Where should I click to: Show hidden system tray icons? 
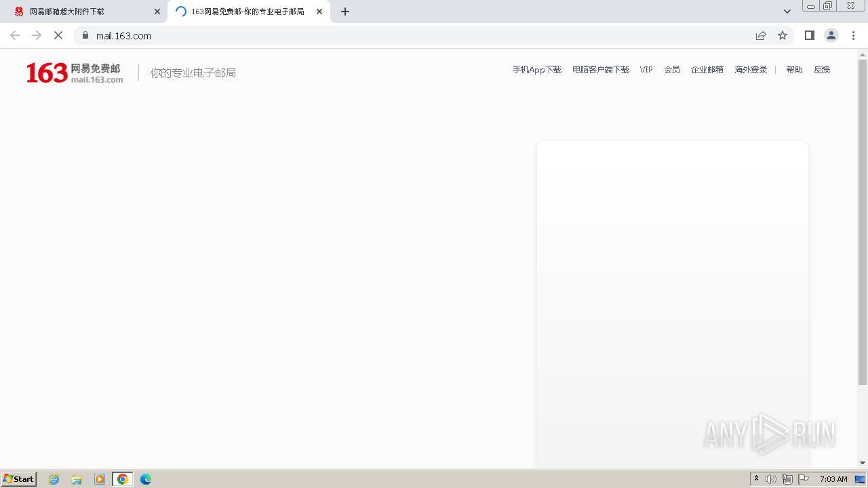point(757,479)
